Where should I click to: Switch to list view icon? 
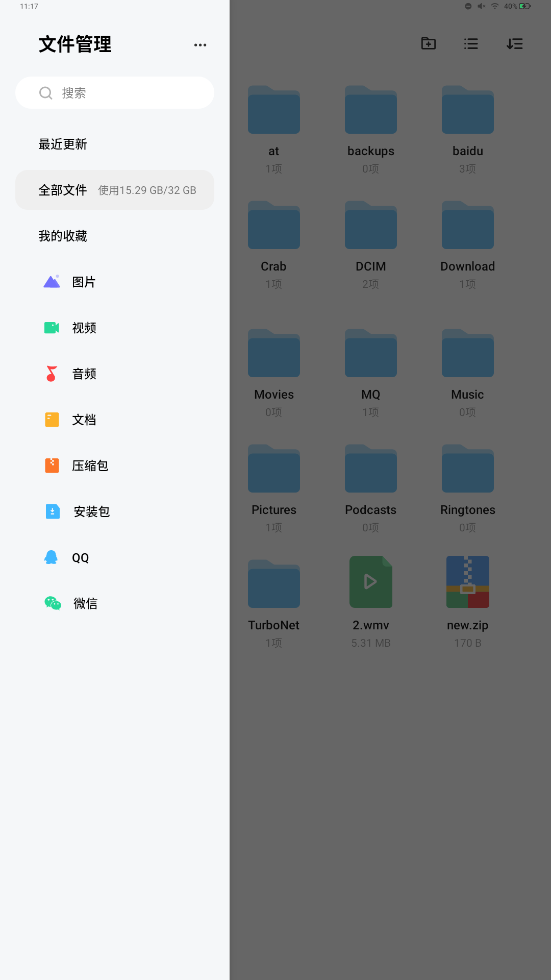point(471,43)
